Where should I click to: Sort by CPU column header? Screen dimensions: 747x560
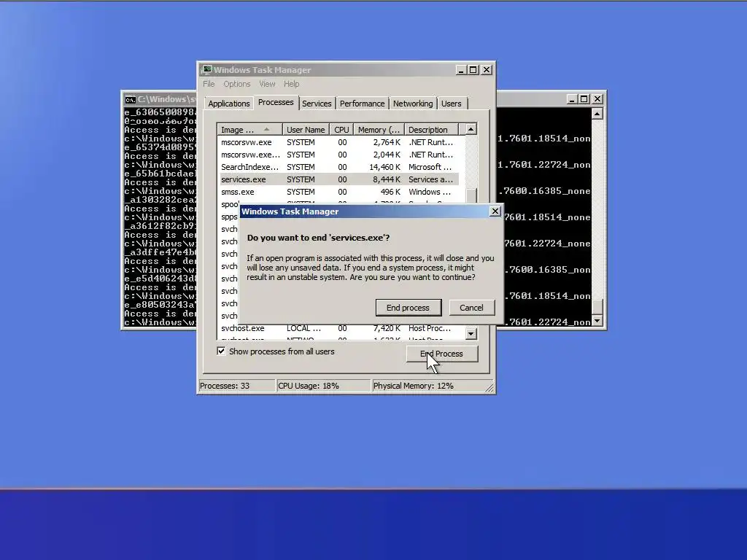pyautogui.click(x=341, y=130)
